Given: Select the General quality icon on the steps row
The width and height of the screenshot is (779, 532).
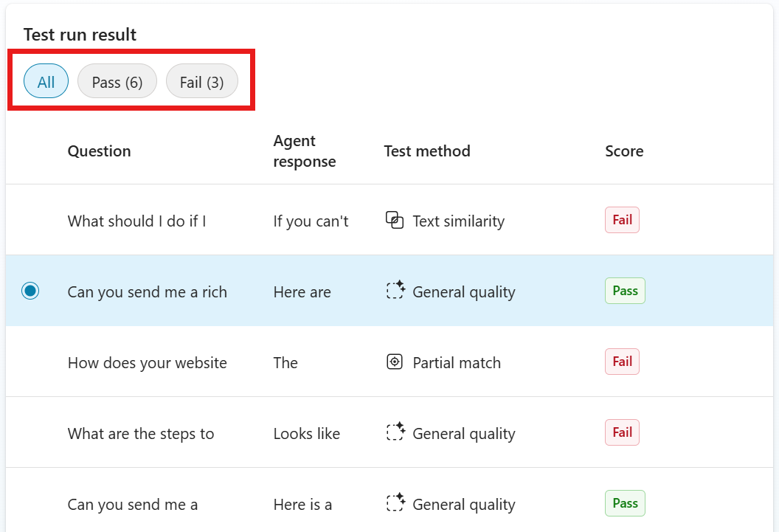Looking at the screenshot, I should 395,432.
